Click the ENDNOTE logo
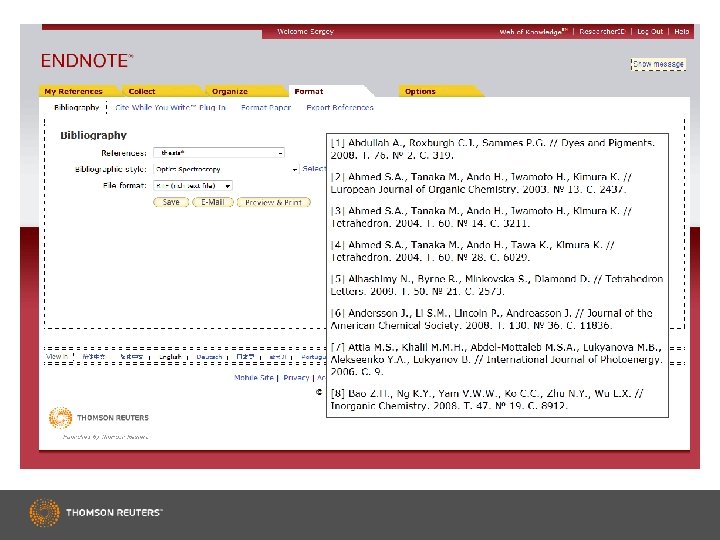 87,61
